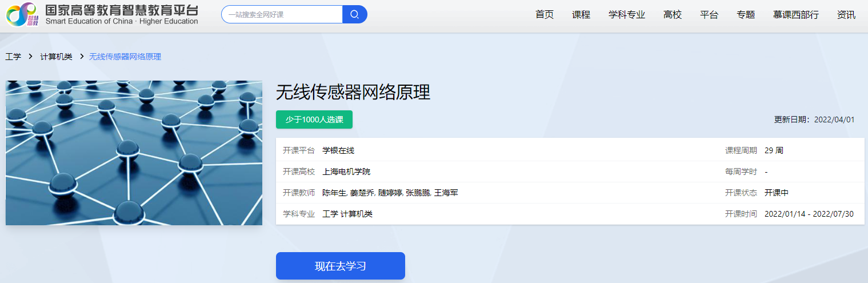The image size is (868, 283).
Task: Click the 上海电机学院 university name
Action: 342,172
